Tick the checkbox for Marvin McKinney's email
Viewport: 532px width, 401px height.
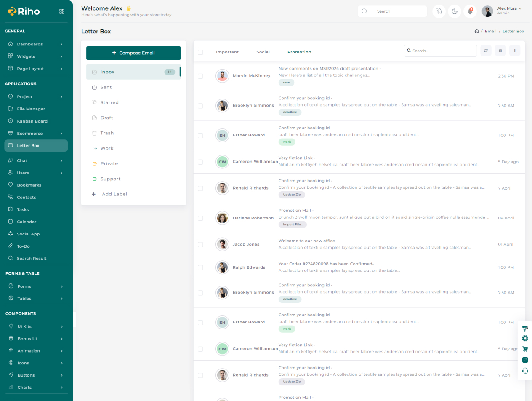point(200,76)
